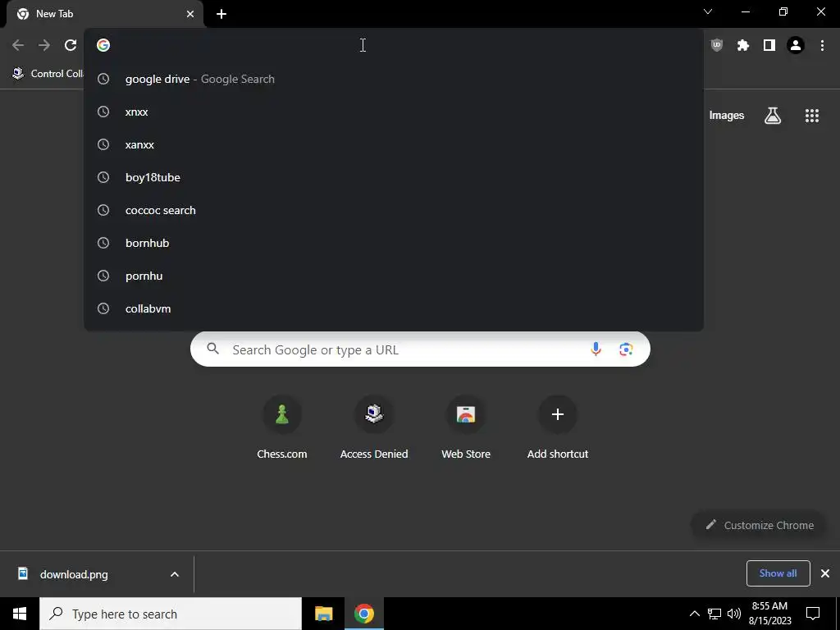Click the Google logo icon in the address bar
The image size is (840, 630).
click(103, 46)
